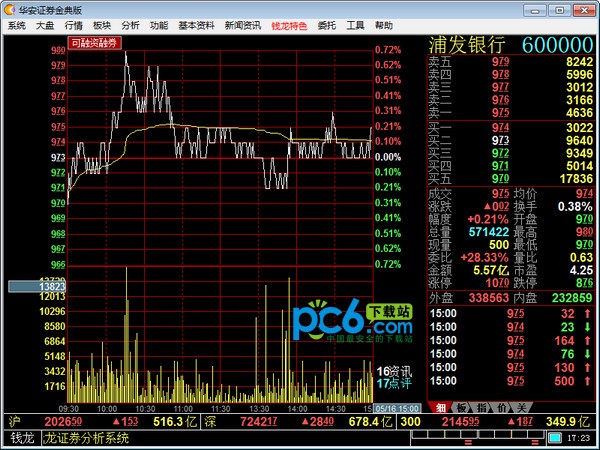Screen dimensions: 600x450
Task: Click the 05/16 15:00 time marker
Action: pos(396,408)
